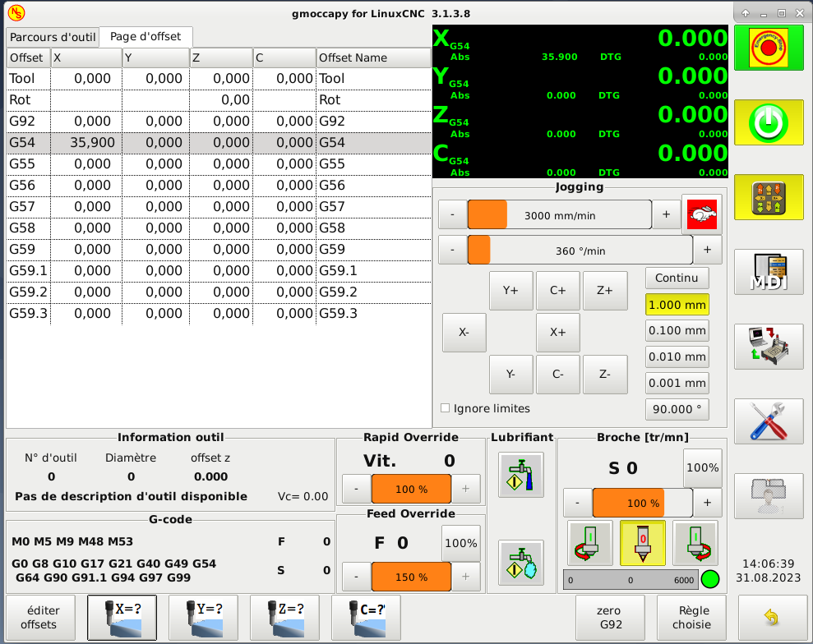Click the Rapid Override 100 % slider
Viewport: 813px width, 644px height.
(x=411, y=489)
